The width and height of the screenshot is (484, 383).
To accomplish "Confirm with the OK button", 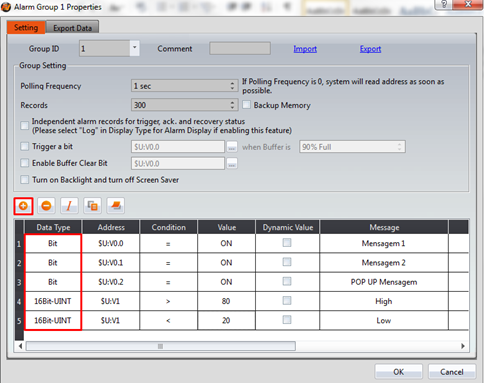I will [x=399, y=372].
